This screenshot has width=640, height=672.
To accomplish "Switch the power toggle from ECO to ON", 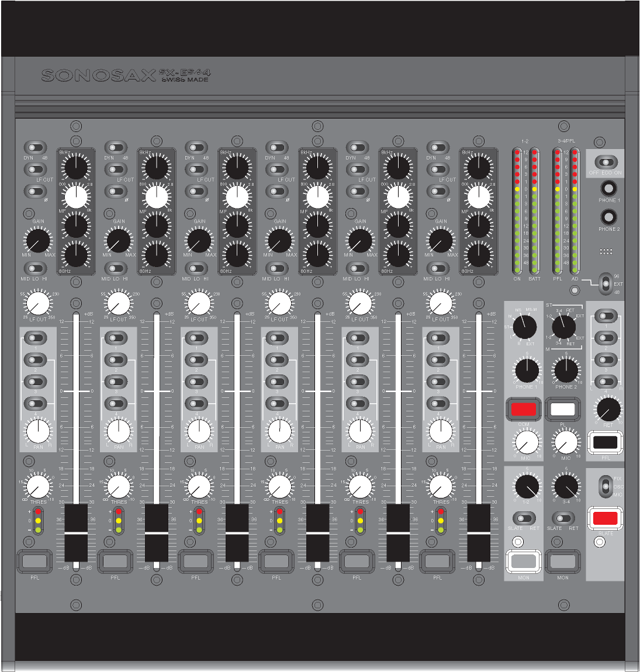I will pyautogui.click(x=606, y=162).
